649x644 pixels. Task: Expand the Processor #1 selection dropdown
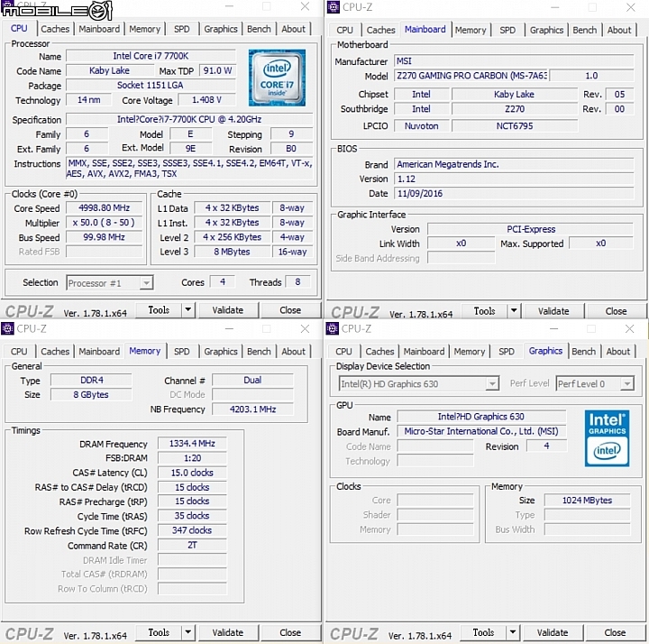146,283
